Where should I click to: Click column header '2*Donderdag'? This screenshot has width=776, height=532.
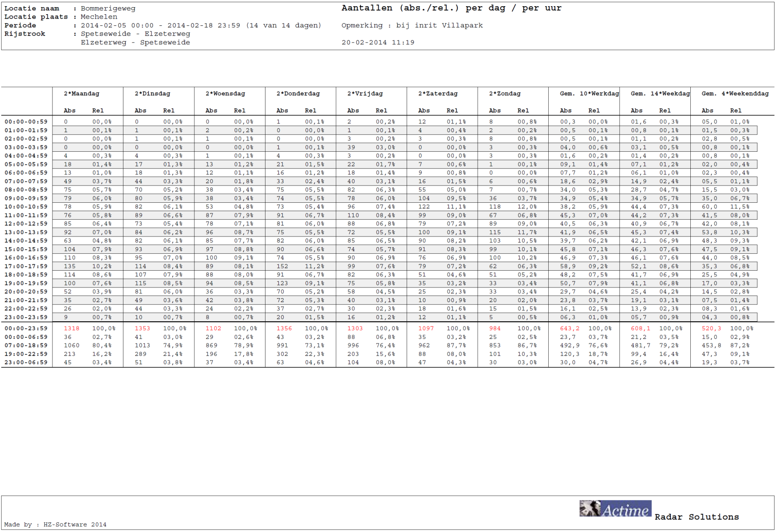(298, 94)
